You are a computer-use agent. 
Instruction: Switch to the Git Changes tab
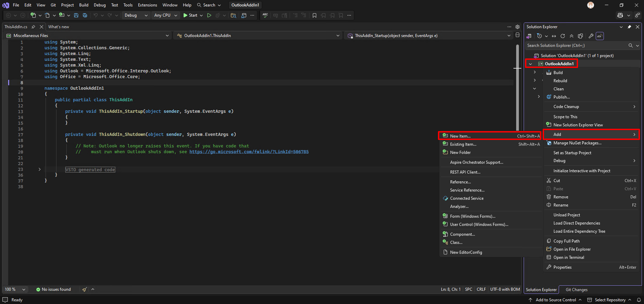pyautogui.click(x=576, y=290)
